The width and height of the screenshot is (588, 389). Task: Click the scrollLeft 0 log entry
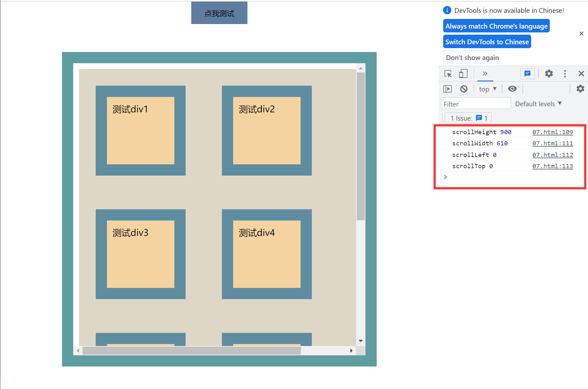coord(474,155)
